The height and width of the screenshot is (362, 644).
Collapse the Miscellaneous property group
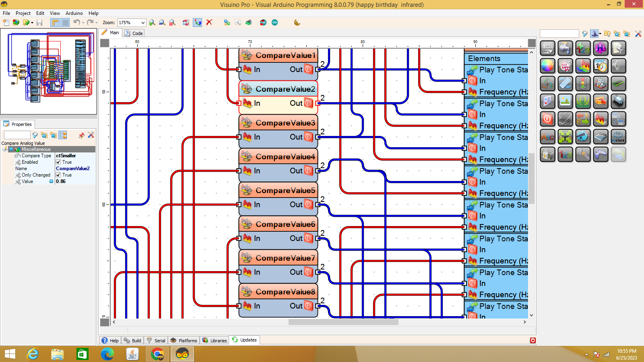pos(11,149)
